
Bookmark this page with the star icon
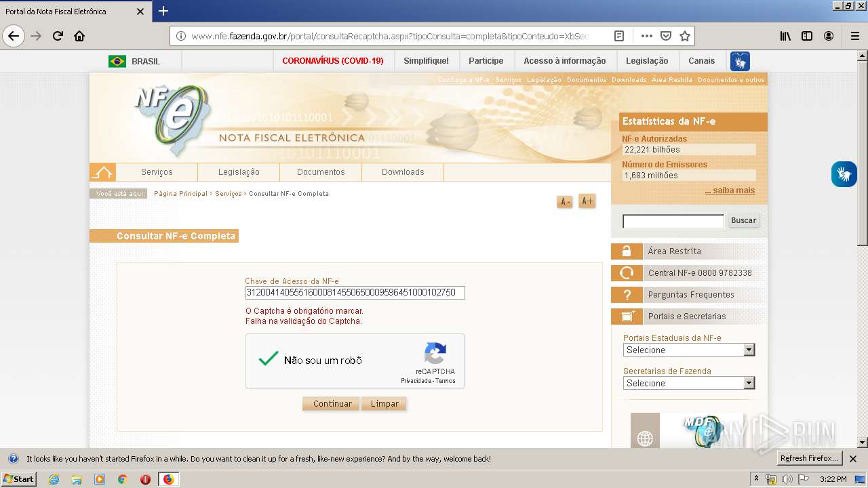685,36
